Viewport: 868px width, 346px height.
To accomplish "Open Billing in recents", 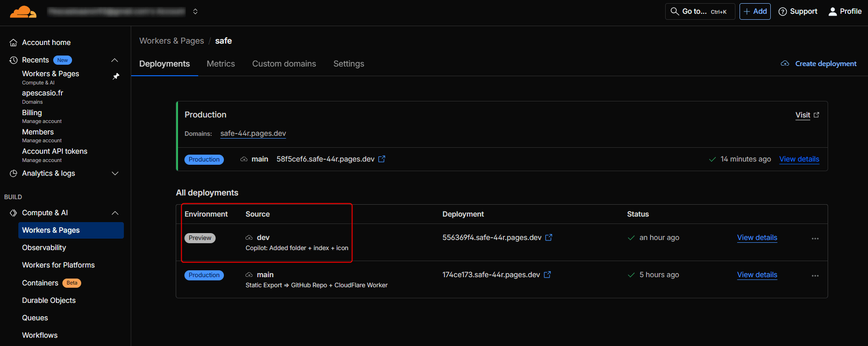I will 42,116.
